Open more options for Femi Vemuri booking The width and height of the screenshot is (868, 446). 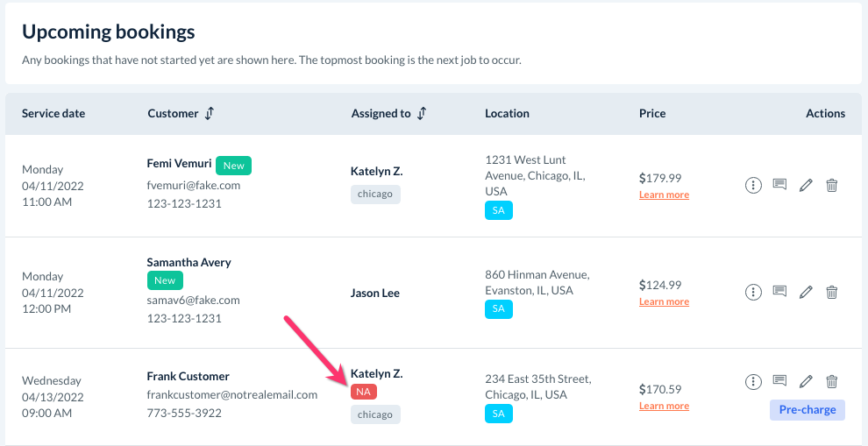click(752, 186)
